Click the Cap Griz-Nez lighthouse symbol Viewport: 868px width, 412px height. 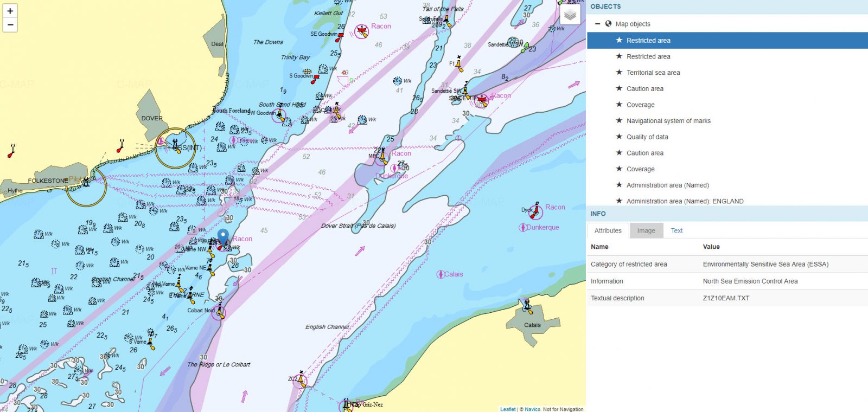click(347, 404)
